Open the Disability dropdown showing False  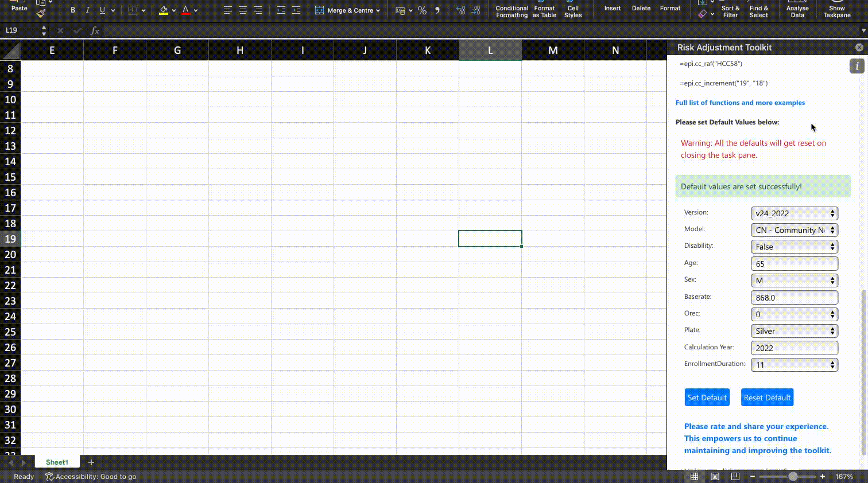(795, 247)
